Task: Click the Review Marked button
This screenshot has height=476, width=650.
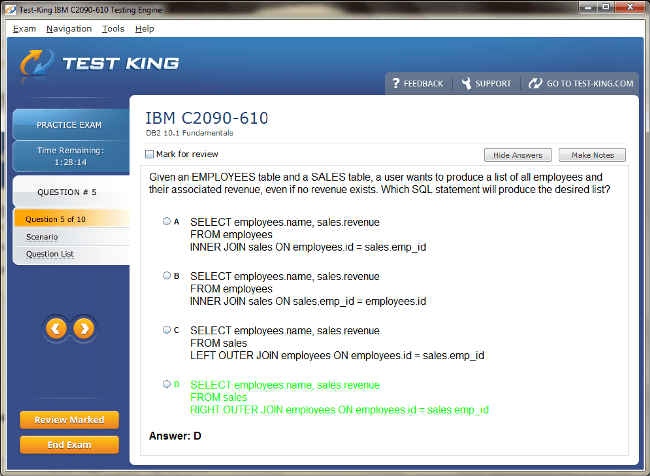Action: 69,420
